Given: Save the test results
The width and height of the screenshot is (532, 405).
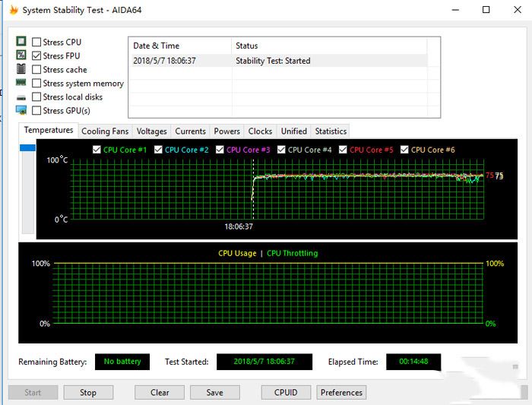Looking at the screenshot, I should [x=215, y=392].
